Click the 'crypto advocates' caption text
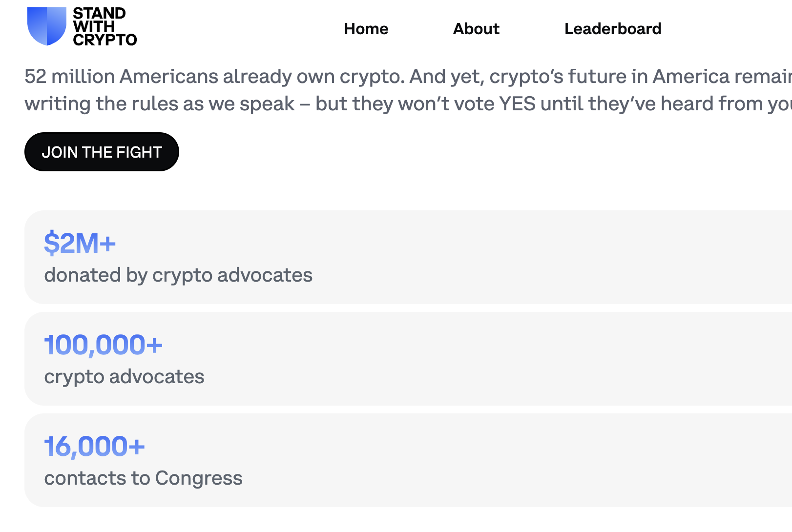The width and height of the screenshot is (792, 532). (x=124, y=376)
